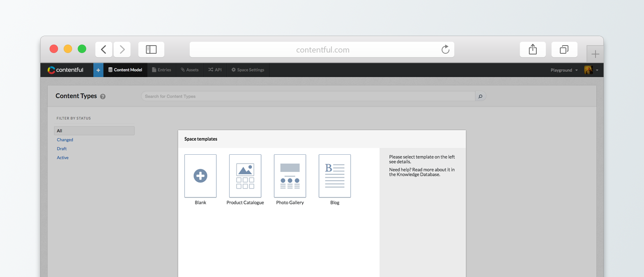This screenshot has height=277, width=644.
Task: Show all tabs overview button
Action: 564,49
